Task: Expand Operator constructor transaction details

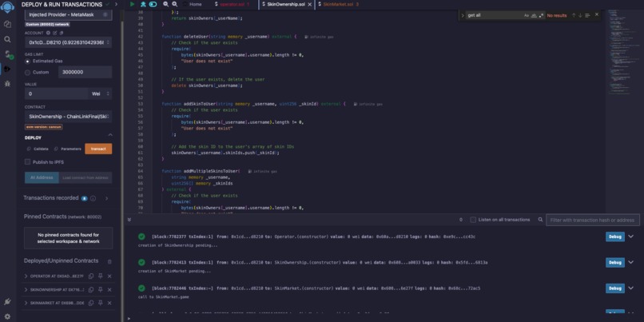Action: [x=631, y=237]
